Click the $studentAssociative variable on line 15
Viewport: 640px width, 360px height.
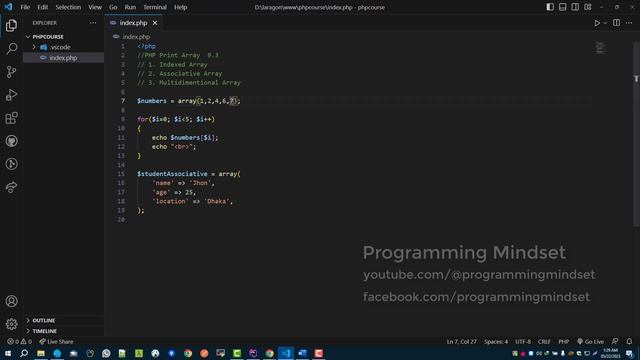172,174
